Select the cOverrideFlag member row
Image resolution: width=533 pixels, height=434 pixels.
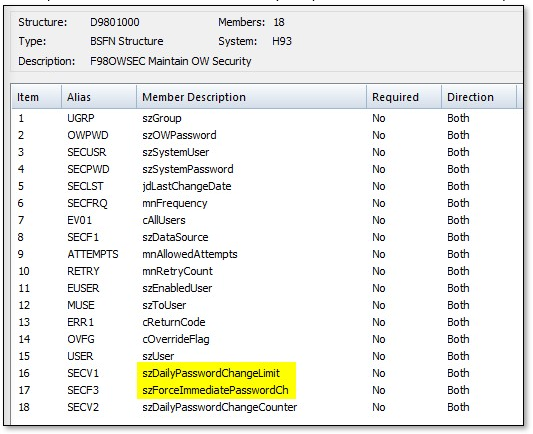267,339
